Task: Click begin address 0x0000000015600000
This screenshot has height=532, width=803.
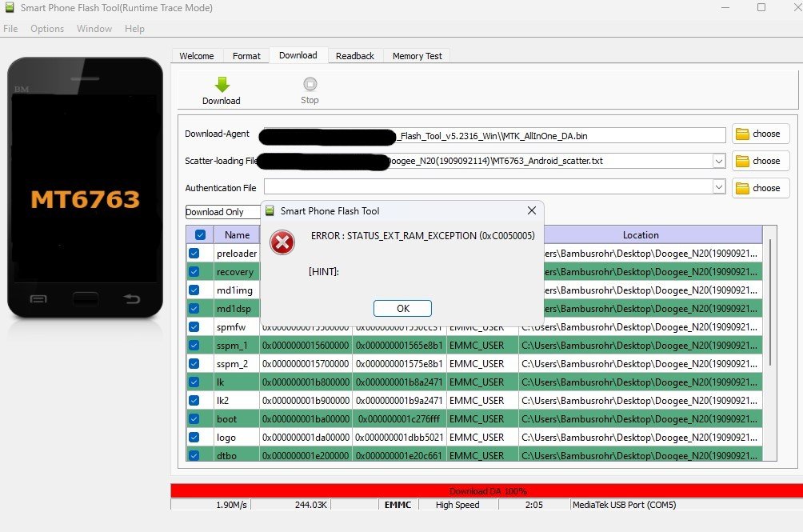Action: [x=306, y=346]
